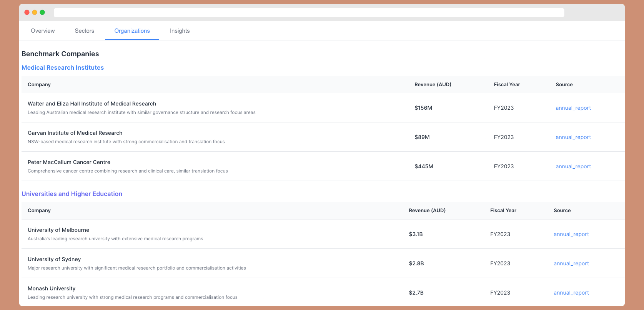Select the Walter and Eliza Hall Institute company name
This screenshot has width=644, height=310.
pos(92,104)
